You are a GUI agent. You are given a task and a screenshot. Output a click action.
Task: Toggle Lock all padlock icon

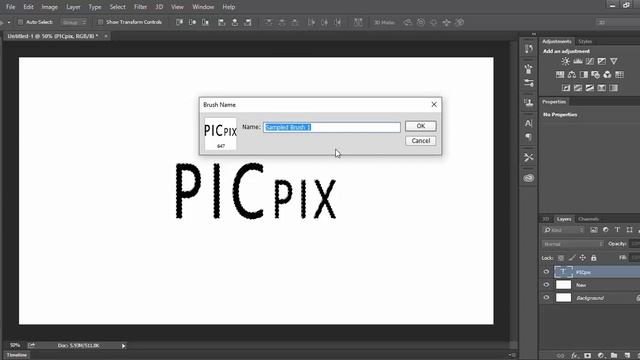[x=593, y=258]
